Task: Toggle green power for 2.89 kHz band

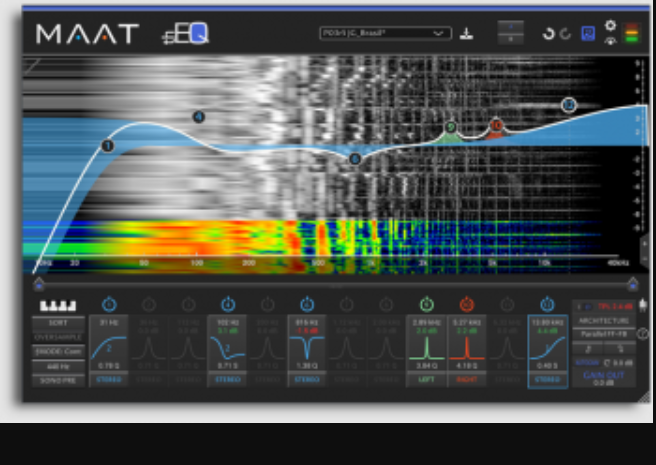Action: click(x=426, y=304)
